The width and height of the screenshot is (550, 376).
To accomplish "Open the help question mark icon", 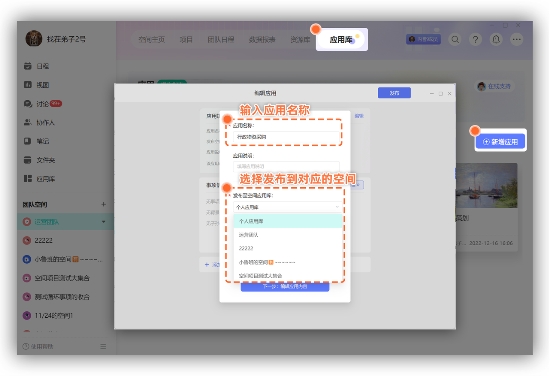I will pos(475,39).
